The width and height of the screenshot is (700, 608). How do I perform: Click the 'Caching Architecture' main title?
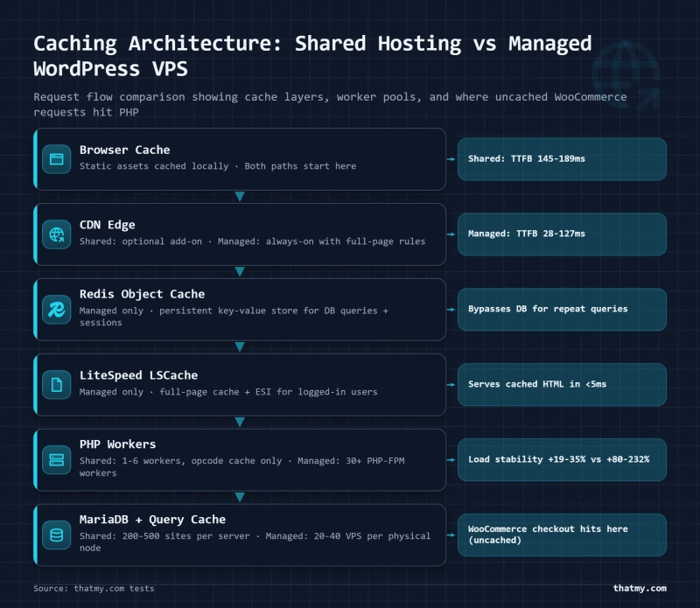tap(312, 56)
